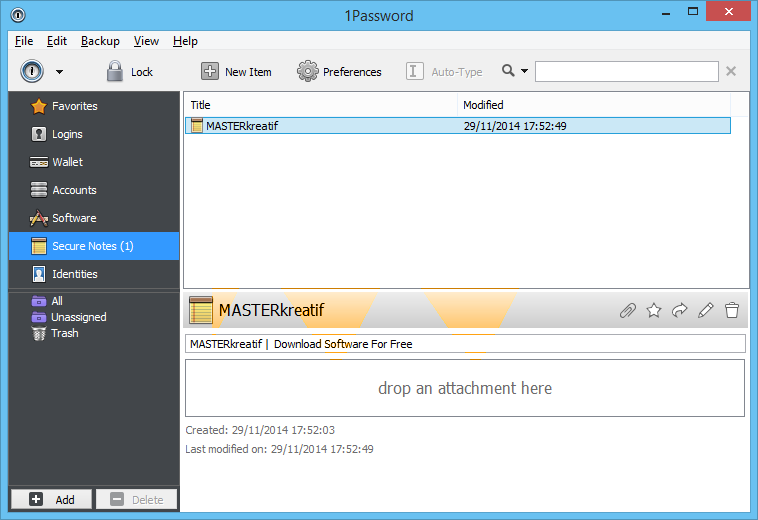Image resolution: width=758 pixels, height=520 pixels.
Task: Open the Edit menu
Action: coord(57,41)
